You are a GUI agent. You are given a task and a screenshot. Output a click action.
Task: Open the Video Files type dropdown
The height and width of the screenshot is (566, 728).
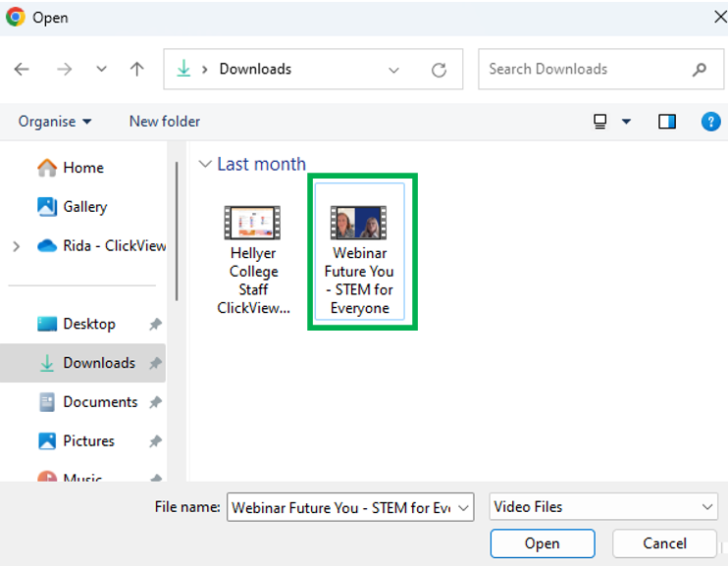603,506
